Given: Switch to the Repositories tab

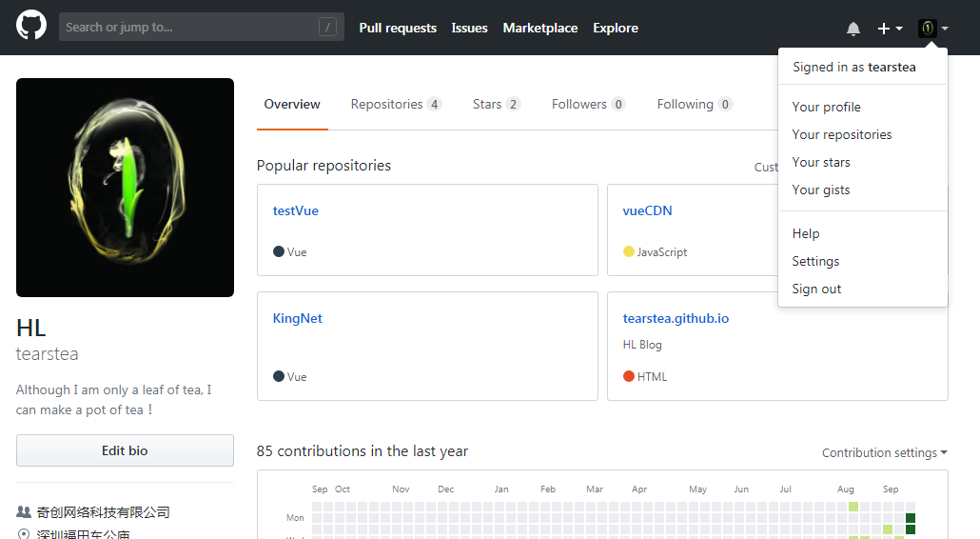Looking at the screenshot, I should [x=396, y=105].
